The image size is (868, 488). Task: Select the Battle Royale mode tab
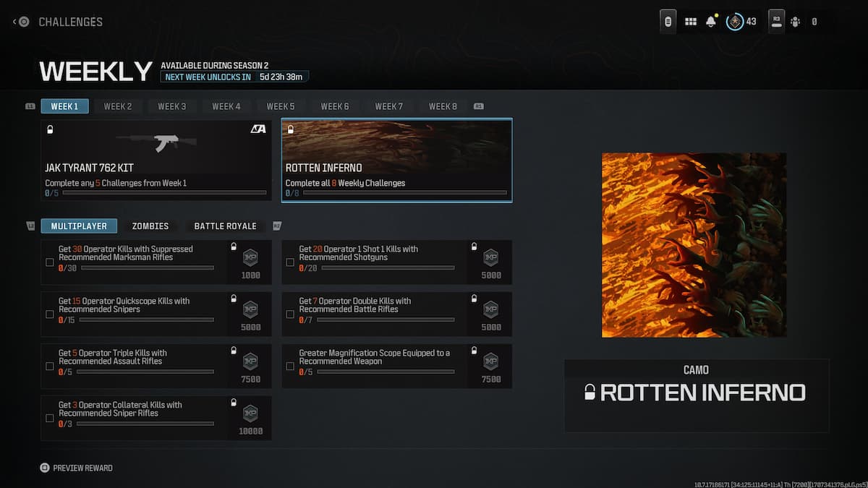tap(225, 226)
